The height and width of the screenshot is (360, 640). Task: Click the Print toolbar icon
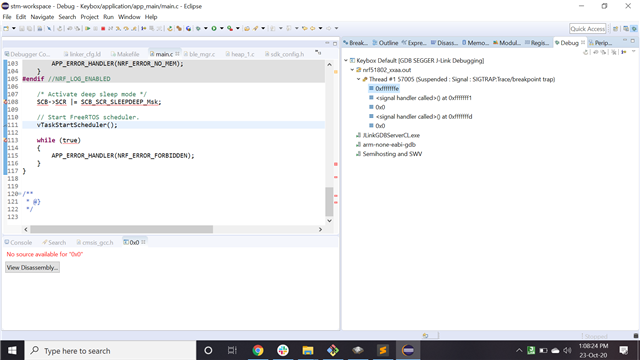coord(39,29)
